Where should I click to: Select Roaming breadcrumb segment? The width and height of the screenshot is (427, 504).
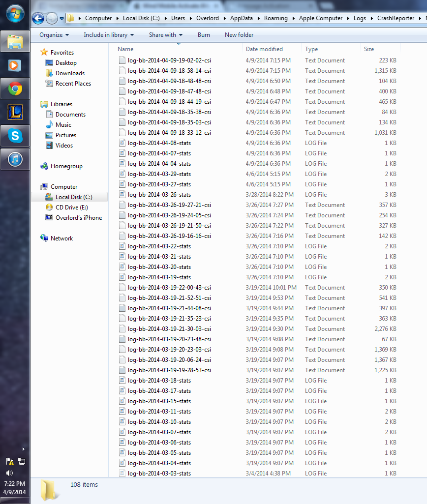tap(276, 18)
